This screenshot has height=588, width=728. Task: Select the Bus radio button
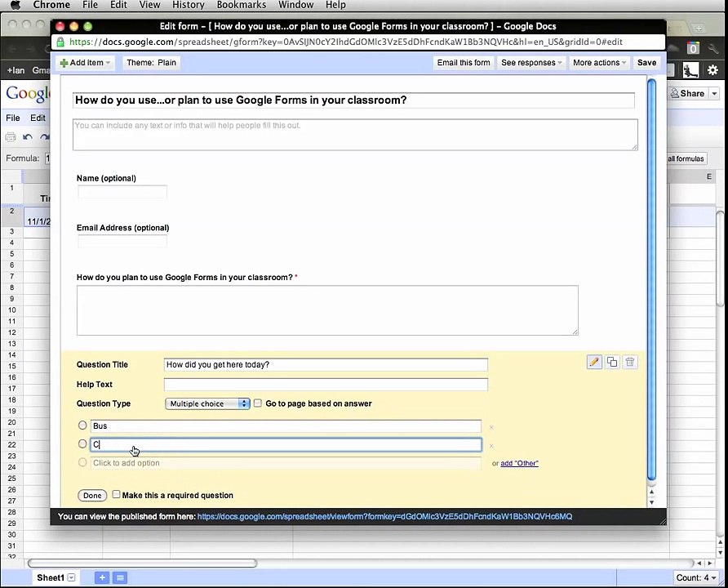[82, 425]
